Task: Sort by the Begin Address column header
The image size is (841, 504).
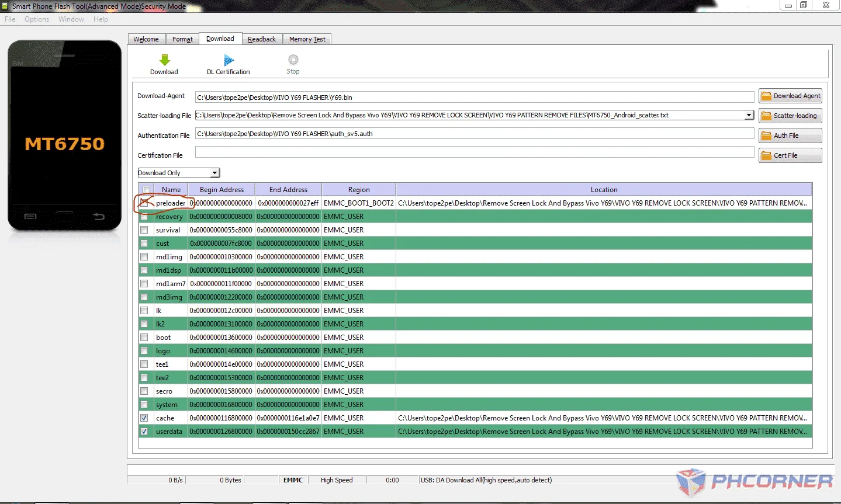Action: [x=222, y=189]
